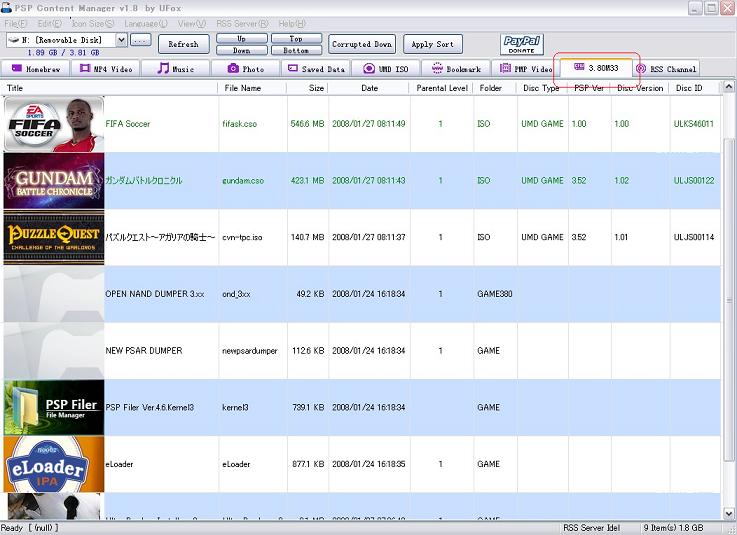737x535 pixels.
Task: Click the removable disk drive icon
Action: [14, 40]
